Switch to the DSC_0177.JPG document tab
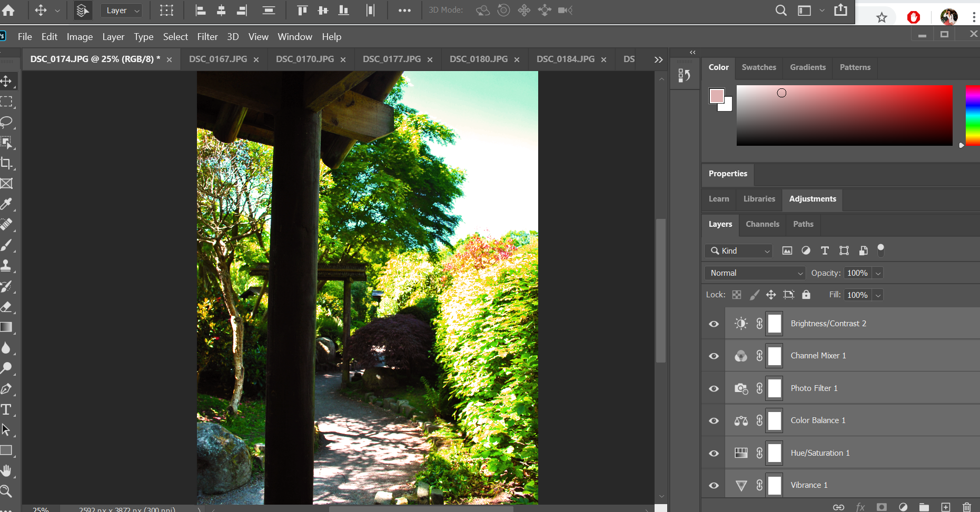Screen dimensions: 980x512 pos(391,59)
